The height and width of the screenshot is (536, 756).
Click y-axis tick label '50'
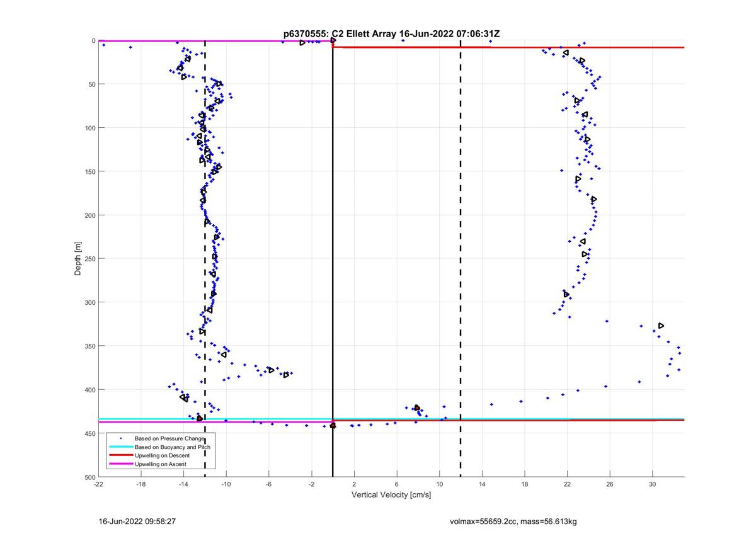91,84
